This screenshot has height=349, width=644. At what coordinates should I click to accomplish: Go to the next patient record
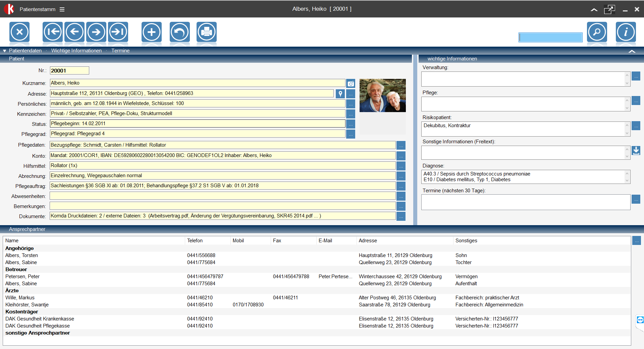point(96,32)
